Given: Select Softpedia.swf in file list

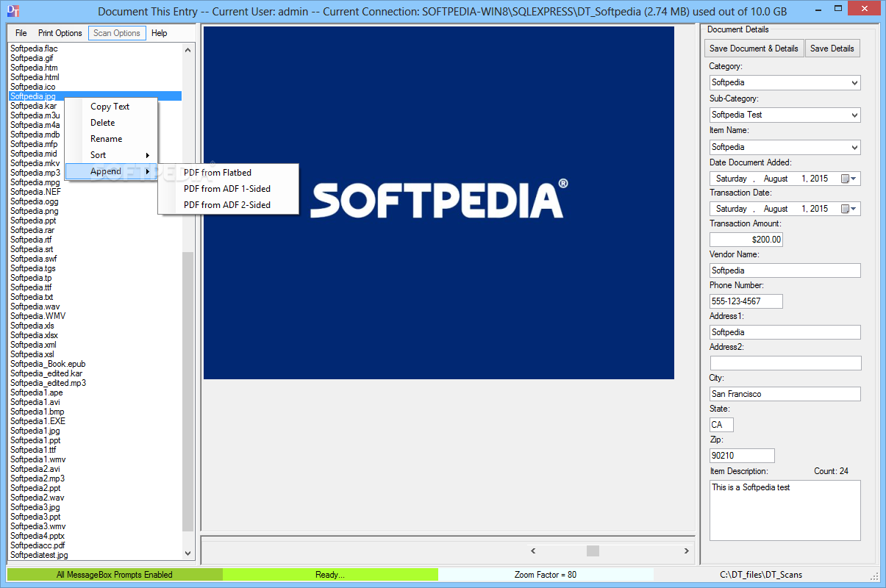Looking at the screenshot, I should pos(33,259).
